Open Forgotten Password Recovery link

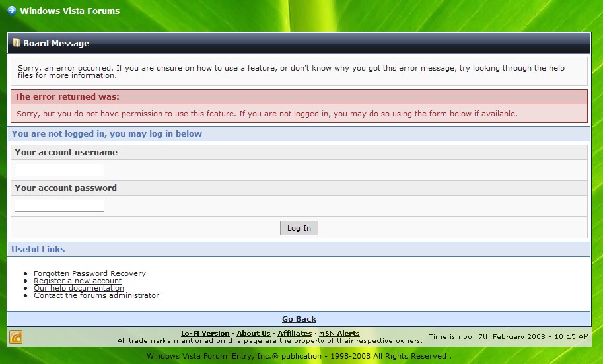[90, 273]
